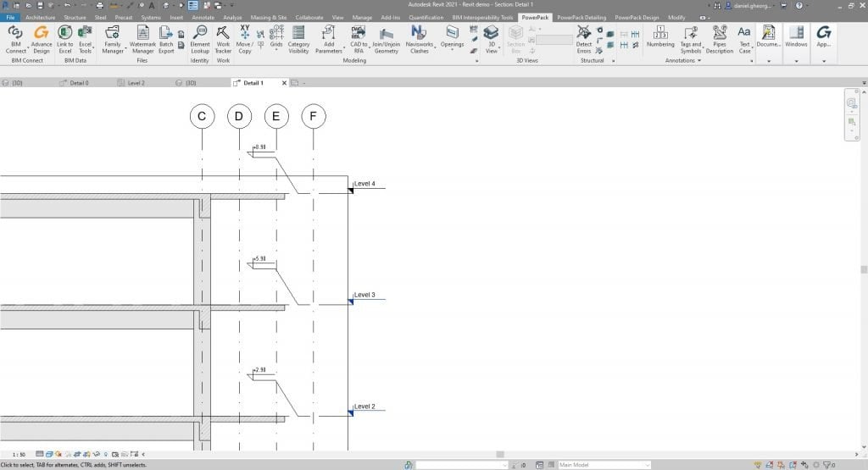Open the PowerPack Design tab

pyautogui.click(x=637, y=17)
